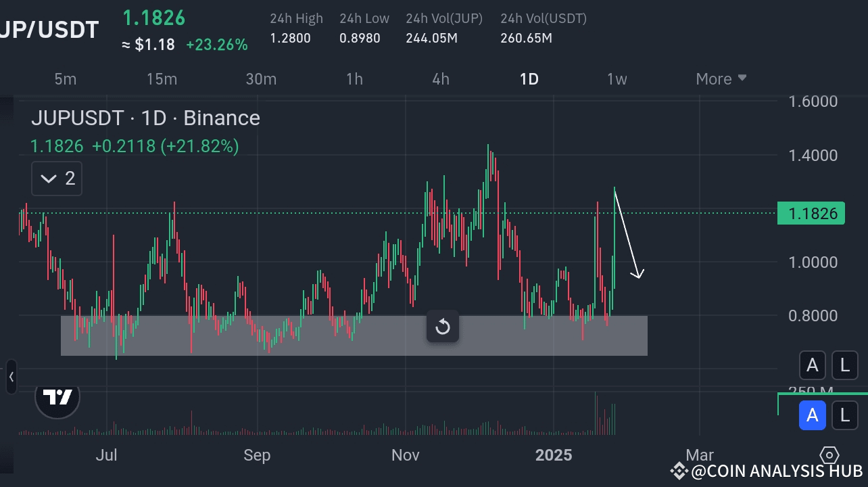Click the TradingView logo icon
Viewport: 868px width, 487px height.
pos(57,398)
